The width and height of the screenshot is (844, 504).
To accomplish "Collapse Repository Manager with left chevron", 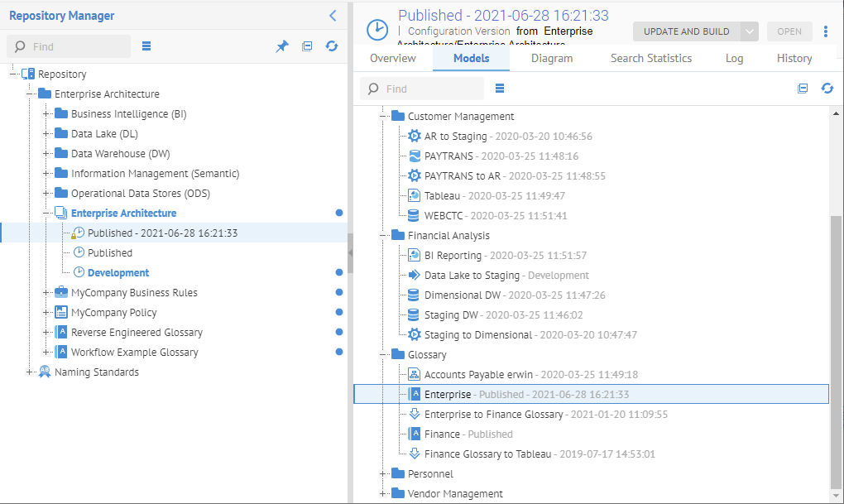I will pyautogui.click(x=333, y=16).
